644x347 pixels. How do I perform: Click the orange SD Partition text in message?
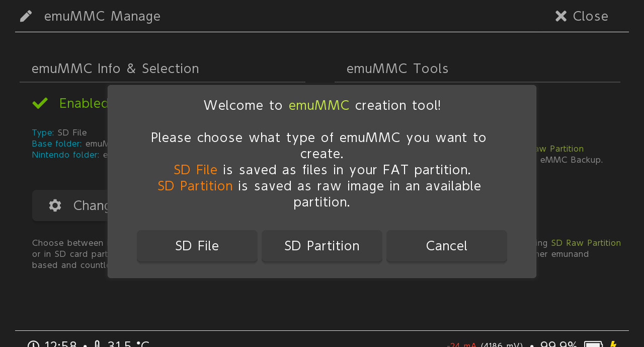click(195, 186)
